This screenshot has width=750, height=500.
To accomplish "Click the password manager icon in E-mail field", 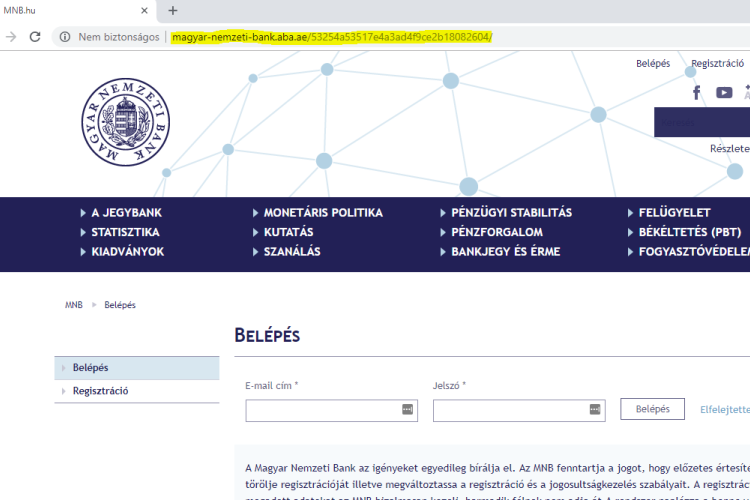I will [x=407, y=409].
